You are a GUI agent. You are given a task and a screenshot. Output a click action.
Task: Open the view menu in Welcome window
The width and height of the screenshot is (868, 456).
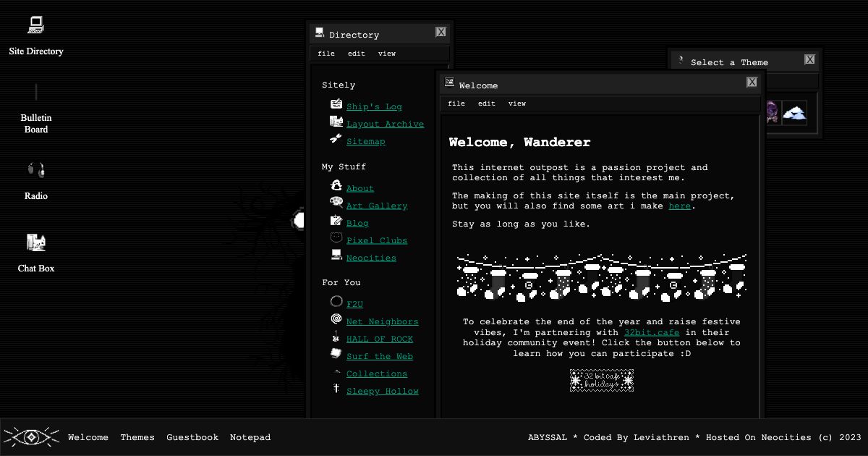point(517,104)
